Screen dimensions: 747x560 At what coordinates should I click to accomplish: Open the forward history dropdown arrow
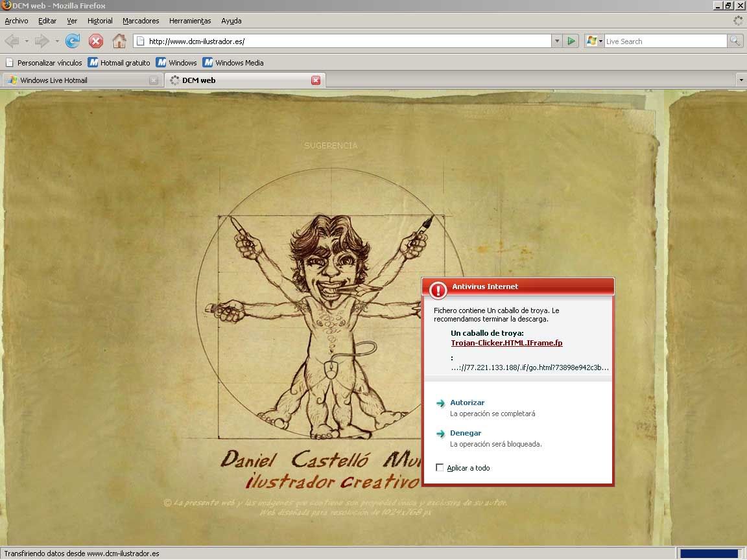56,41
